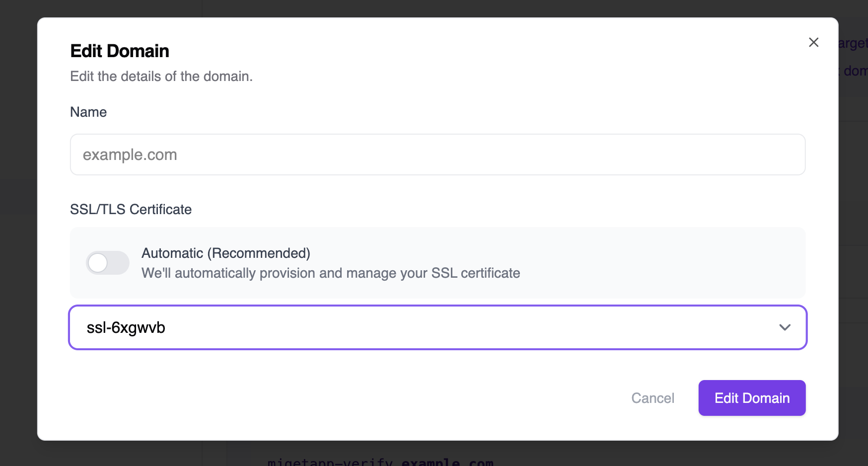Open the ssl-6xgwvb certificate dropdown

pyautogui.click(x=437, y=327)
